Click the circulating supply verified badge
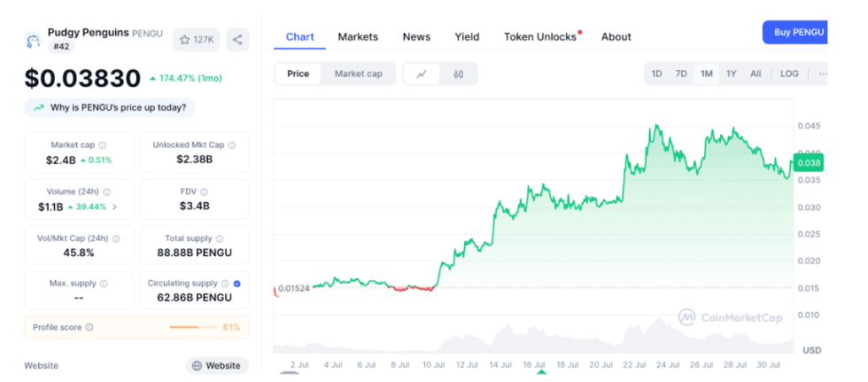The height and width of the screenshot is (382, 868). click(x=237, y=284)
